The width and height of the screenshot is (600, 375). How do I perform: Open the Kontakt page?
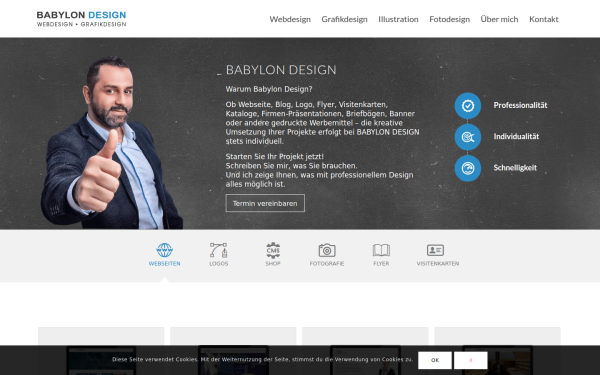point(544,19)
